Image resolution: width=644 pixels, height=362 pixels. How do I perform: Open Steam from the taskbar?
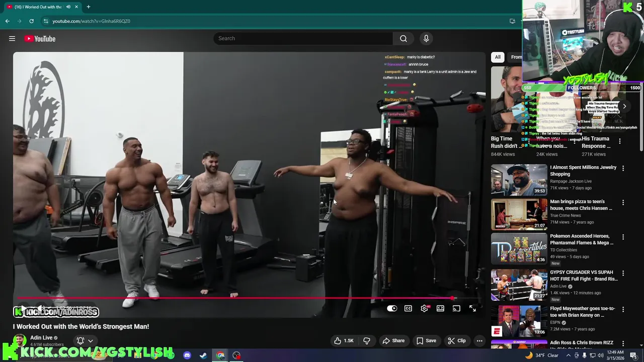[x=203, y=355]
